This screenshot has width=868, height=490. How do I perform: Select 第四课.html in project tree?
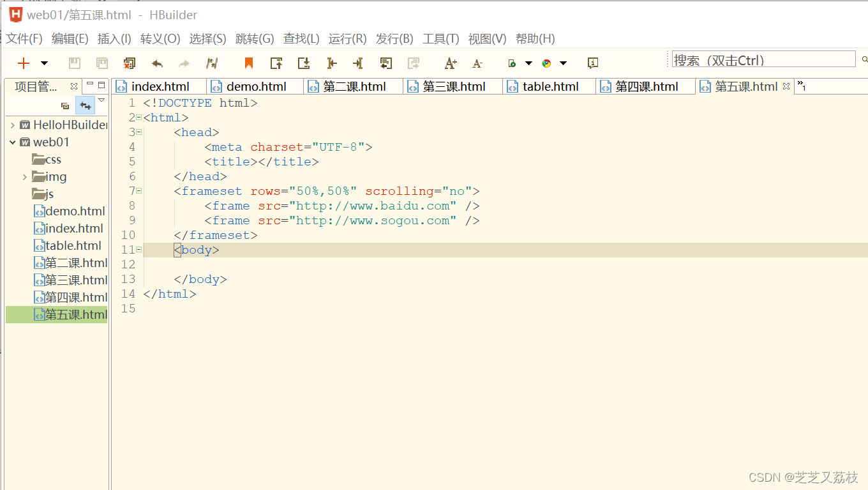click(71, 298)
